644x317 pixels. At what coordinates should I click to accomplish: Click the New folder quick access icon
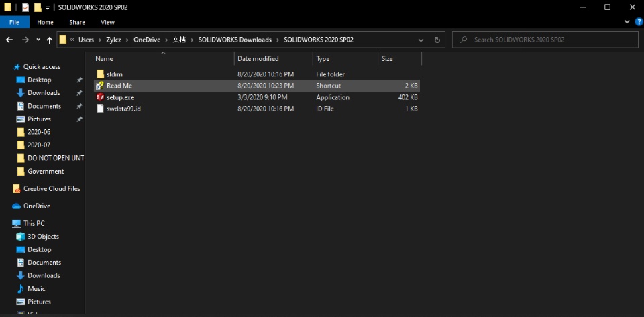click(x=38, y=7)
